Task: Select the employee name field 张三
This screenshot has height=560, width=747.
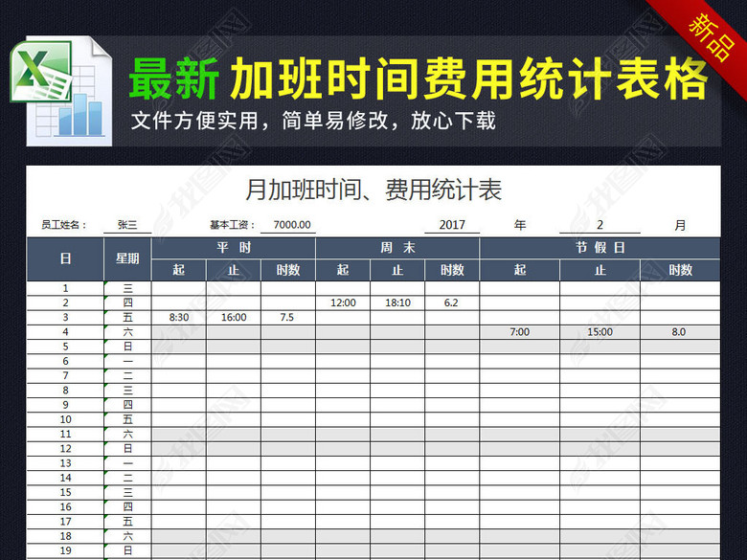Action: click(x=127, y=225)
